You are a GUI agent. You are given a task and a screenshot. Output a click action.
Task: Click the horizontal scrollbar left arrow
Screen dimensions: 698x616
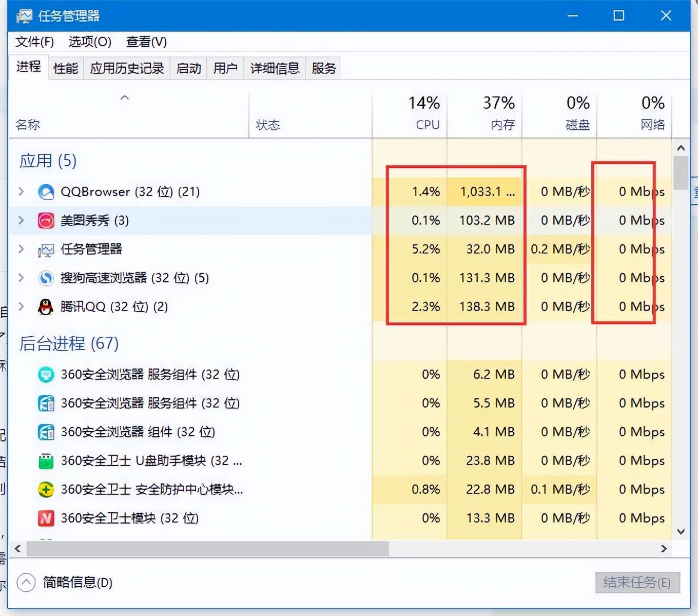pyautogui.click(x=17, y=549)
